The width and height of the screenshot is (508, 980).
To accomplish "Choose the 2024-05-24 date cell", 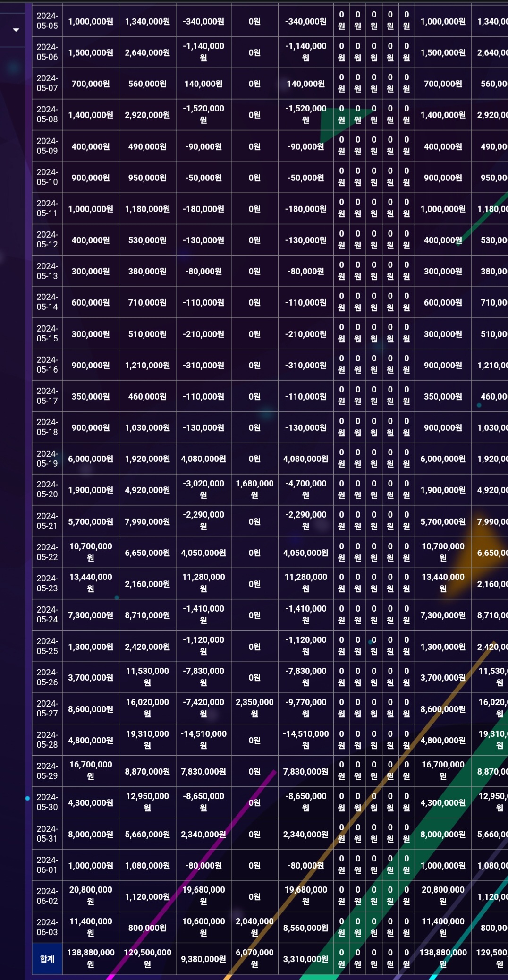I will [x=47, y=615].
